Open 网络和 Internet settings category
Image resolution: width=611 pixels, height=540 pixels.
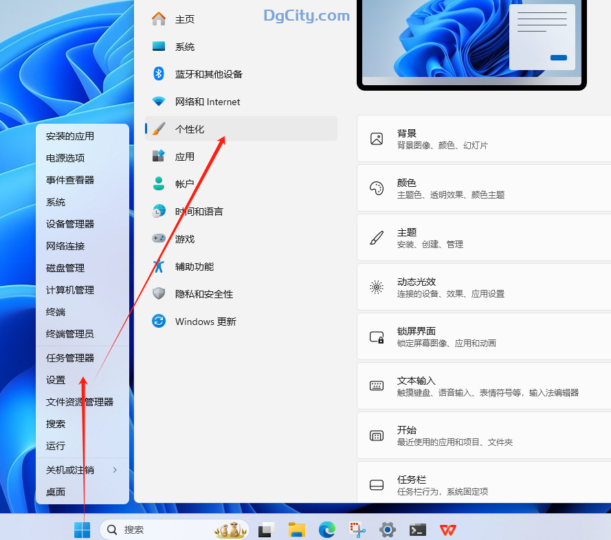[x=207, y=102]
